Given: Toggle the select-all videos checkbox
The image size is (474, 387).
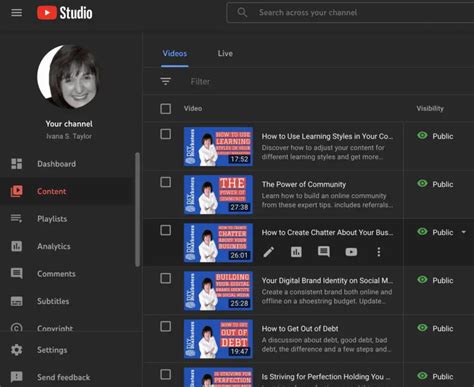Looking at the screenshot, I should click(166, 109).
